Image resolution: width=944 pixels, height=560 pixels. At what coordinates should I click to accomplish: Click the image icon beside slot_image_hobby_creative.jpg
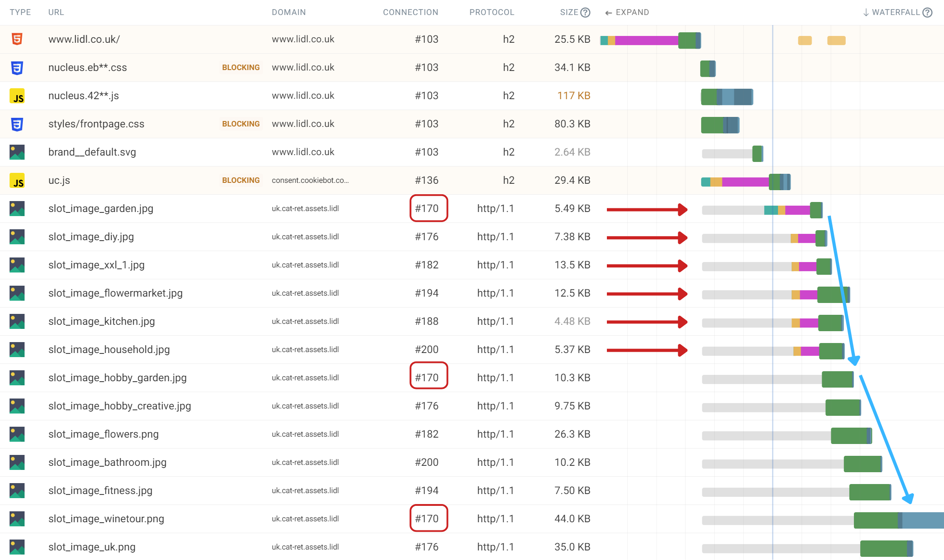tap(17, 406)
